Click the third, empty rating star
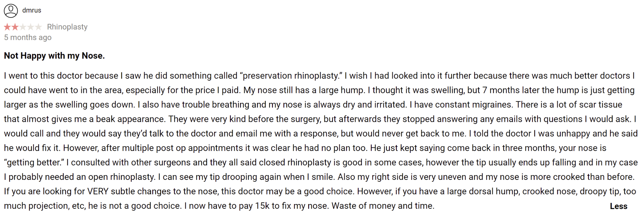This screenshot has width=644, height=221. [x=23, y=27]
